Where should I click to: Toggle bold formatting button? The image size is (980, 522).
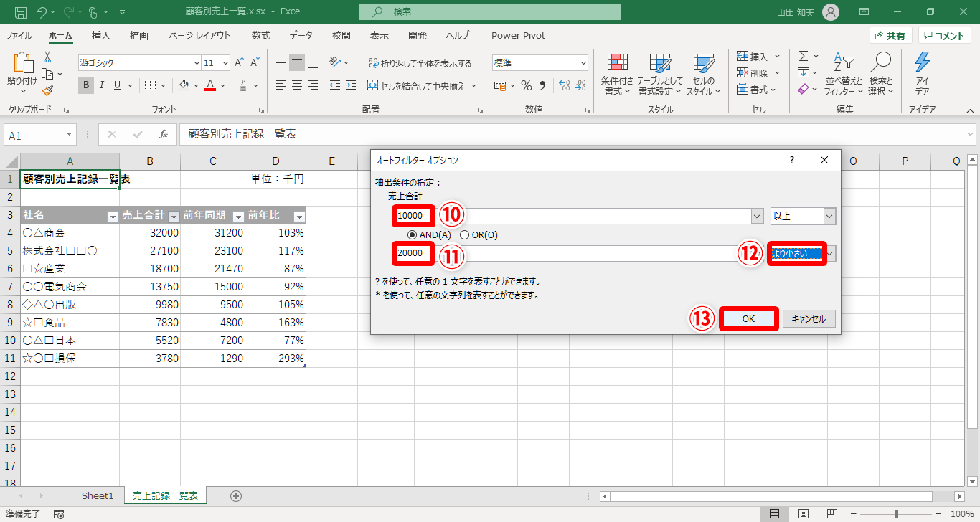[x=86, y=85]
